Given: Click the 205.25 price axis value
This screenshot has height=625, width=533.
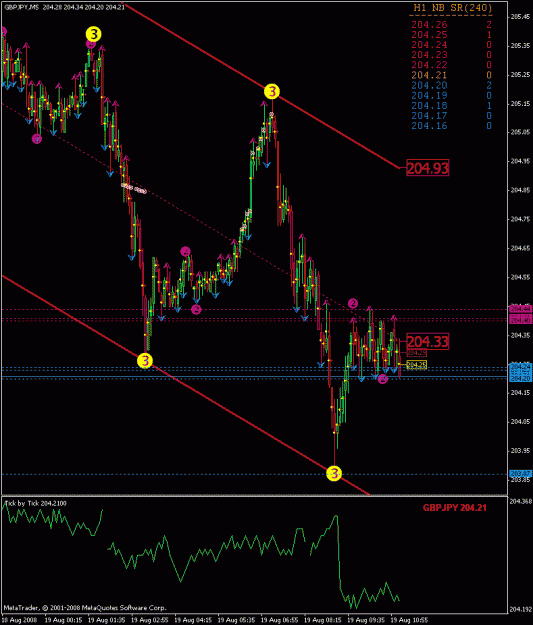Looking at the screenshot, I should click(x=521, y=75).
